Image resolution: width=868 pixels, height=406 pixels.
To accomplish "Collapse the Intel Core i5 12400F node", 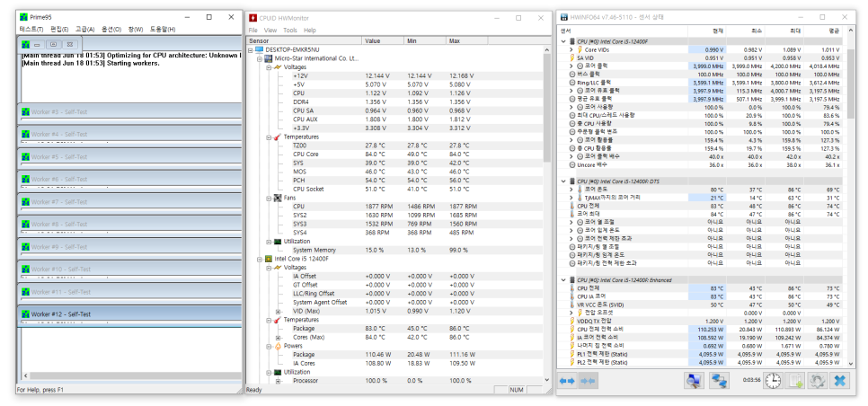I will tap(260, 259).
